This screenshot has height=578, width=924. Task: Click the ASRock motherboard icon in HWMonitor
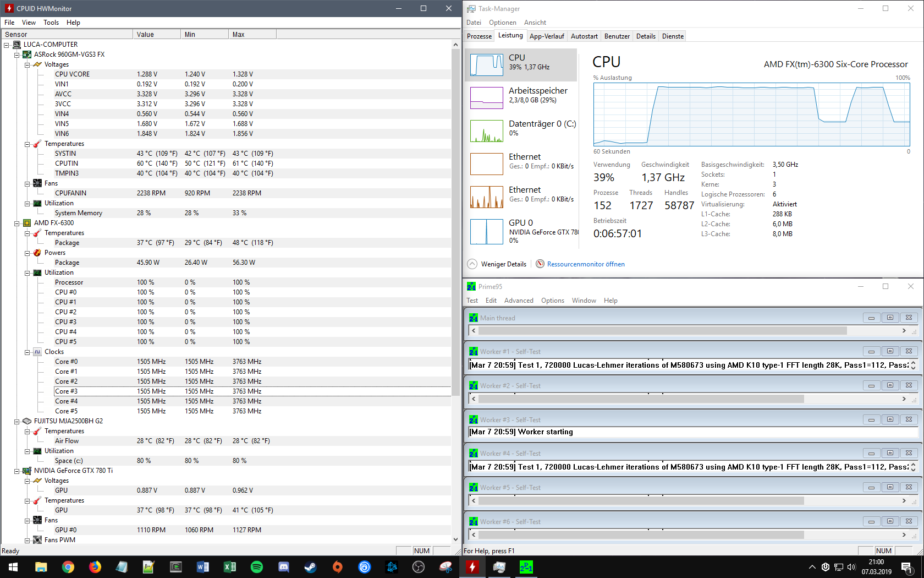tap(27, 54)
